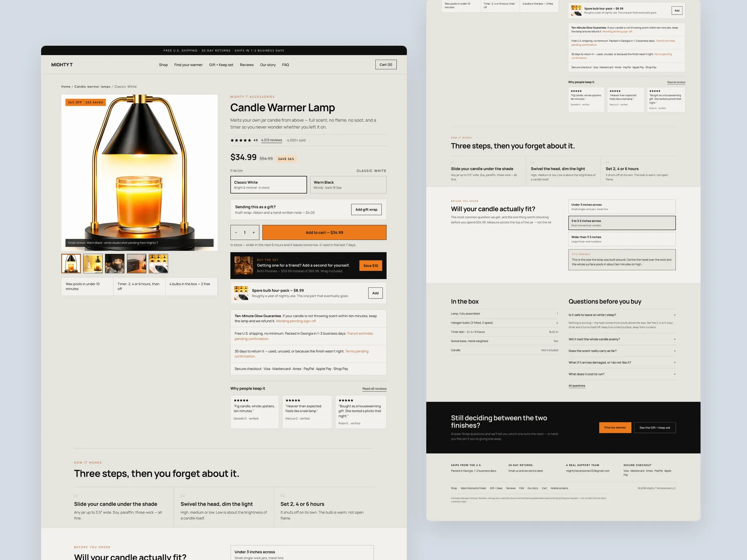Open the All questions link
This screenshot has width=747, height=560.
coord(577,386)
